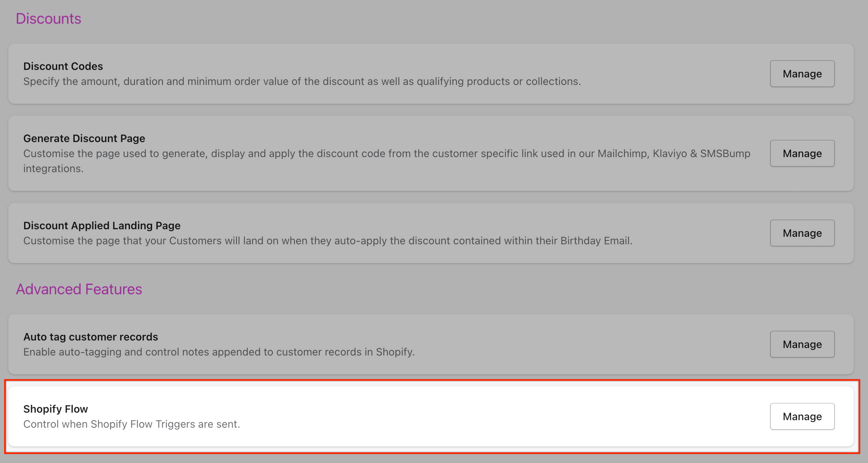The image size is (868, 463).
Task: Open Shopify Flow's Manage button
Action: (x=802, y=416)
